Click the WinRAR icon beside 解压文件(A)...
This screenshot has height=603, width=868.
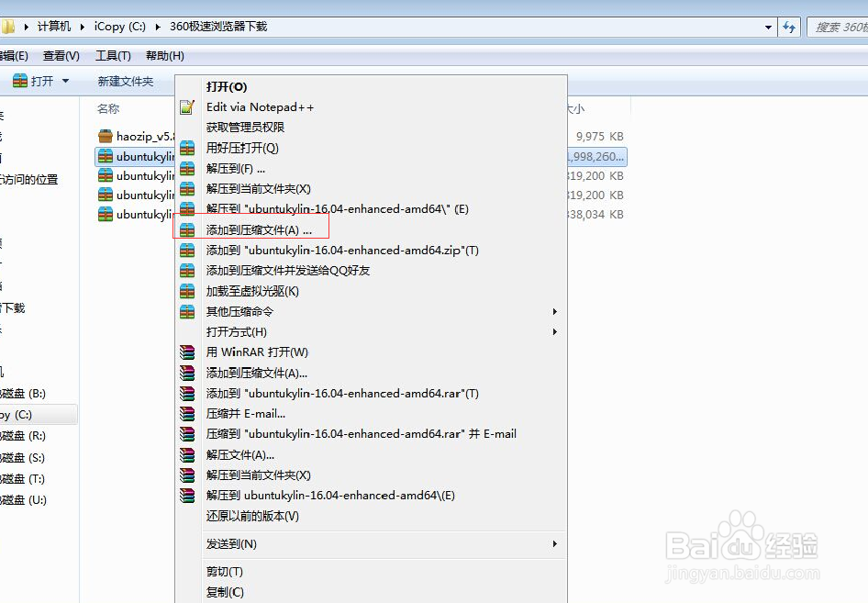(187, 454)
